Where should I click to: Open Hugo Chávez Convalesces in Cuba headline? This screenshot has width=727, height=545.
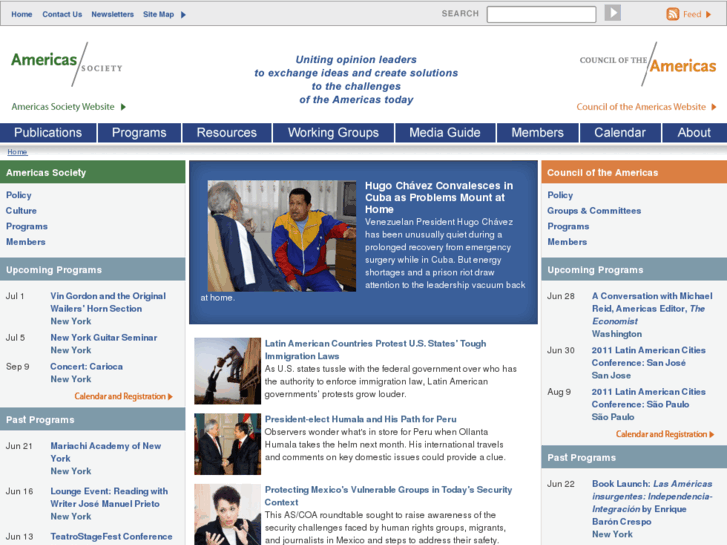click(439, 197)
